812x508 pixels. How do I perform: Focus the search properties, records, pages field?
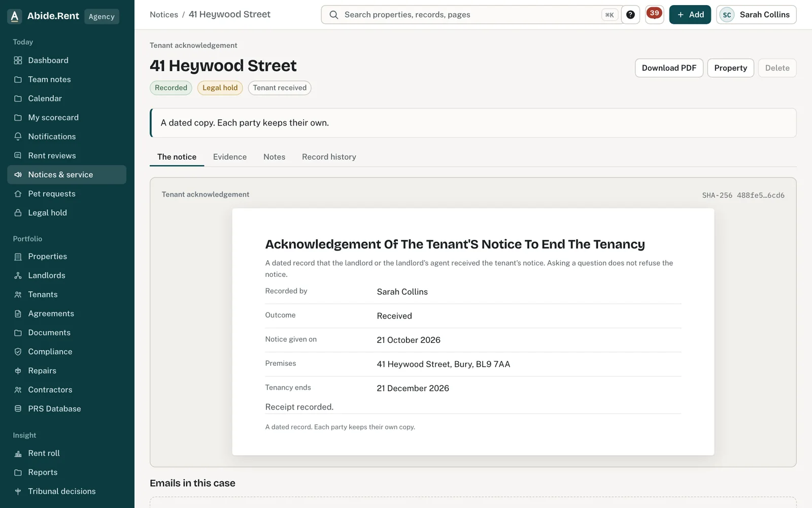(x=472, y=15)
